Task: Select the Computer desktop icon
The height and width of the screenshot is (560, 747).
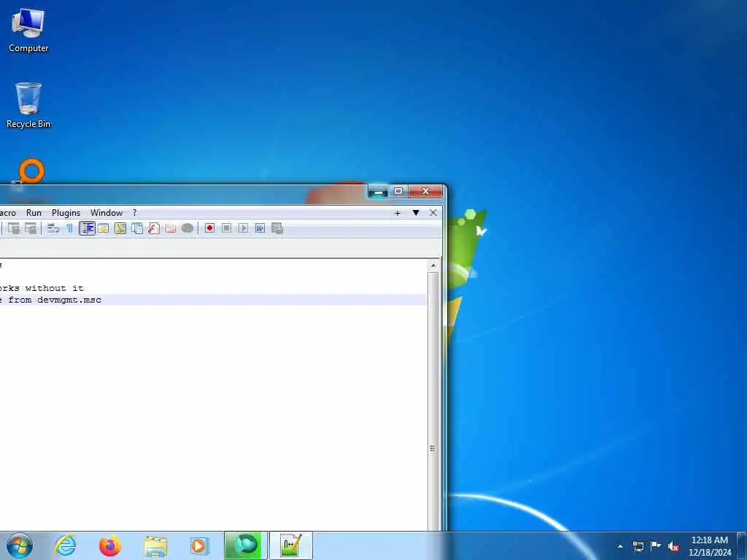Action: pyautogui.click(x=28, y=31)
